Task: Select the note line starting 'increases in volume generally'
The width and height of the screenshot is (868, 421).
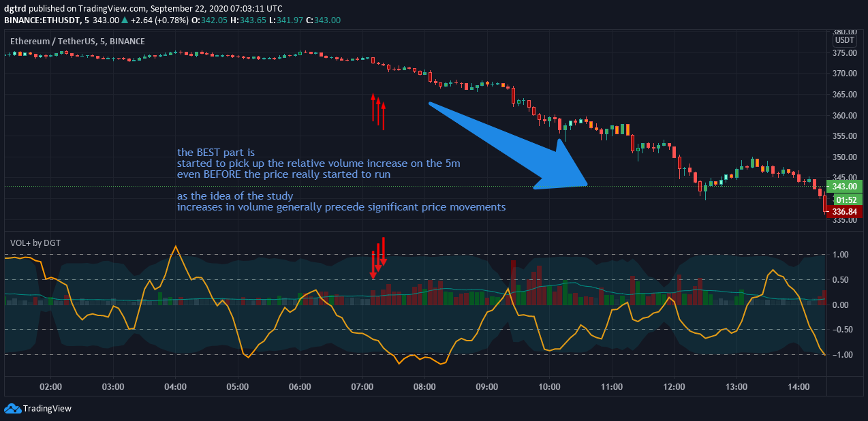Action: click(341, 207)
